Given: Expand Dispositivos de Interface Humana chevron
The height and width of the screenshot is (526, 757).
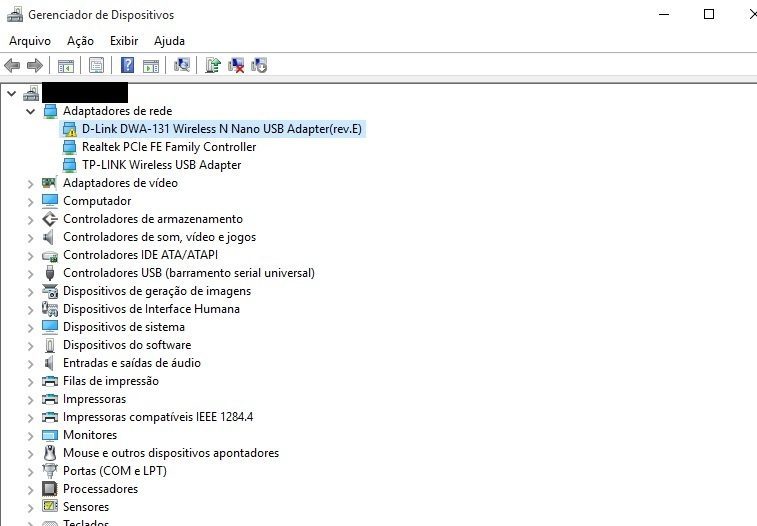Looking at the screenshot, I should pos(30,310).
